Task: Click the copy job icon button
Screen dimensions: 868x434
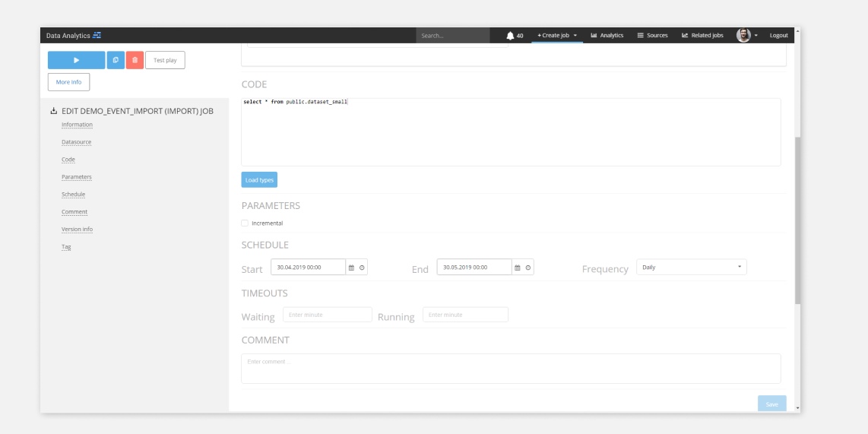Action: click(116, 60)
